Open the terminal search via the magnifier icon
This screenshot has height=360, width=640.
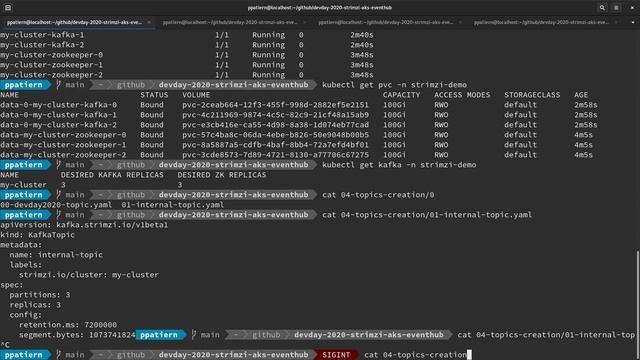tap(602, 7)
